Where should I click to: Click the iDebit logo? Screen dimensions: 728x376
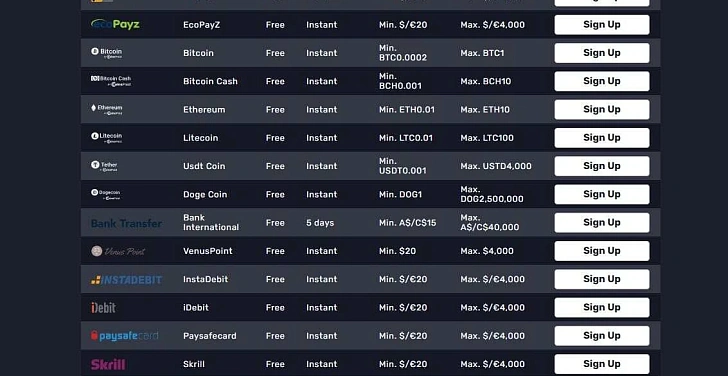click(x=103, y=307)
